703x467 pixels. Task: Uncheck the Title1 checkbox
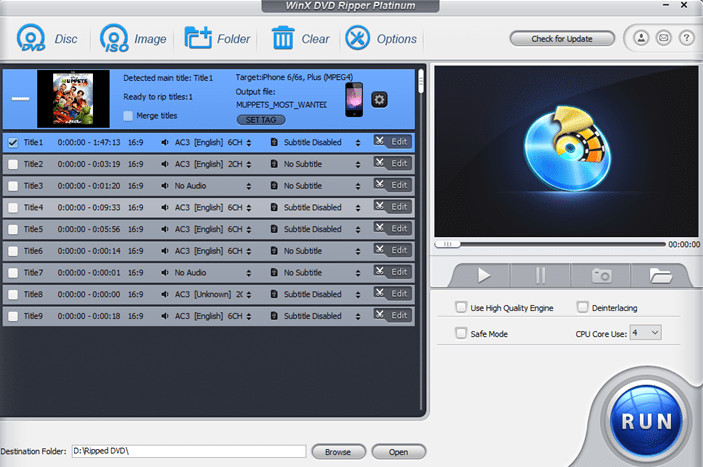tap(13, 143)
